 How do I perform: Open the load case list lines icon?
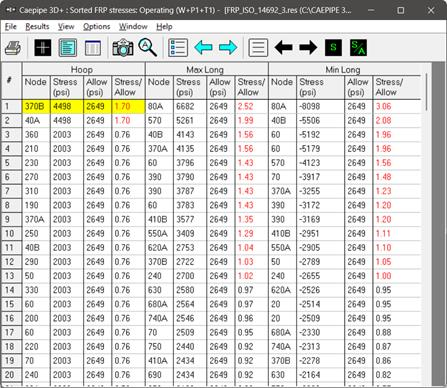pos(258,48)
